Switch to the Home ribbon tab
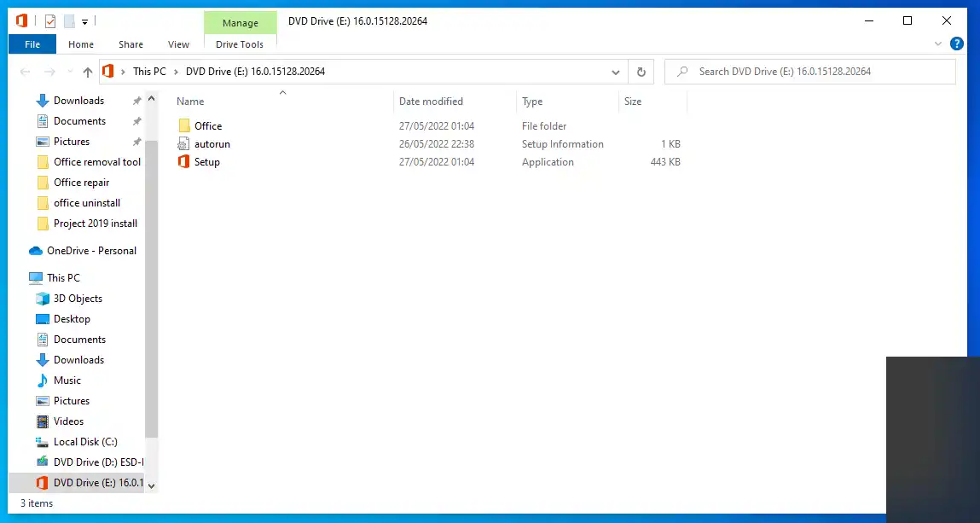The image size is (980, 523). click(81, 44)
